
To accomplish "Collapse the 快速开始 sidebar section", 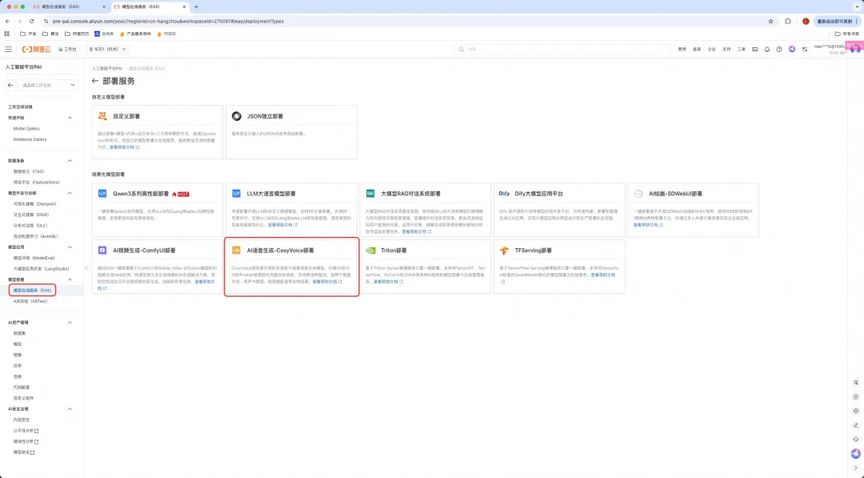I will [70, 117].
